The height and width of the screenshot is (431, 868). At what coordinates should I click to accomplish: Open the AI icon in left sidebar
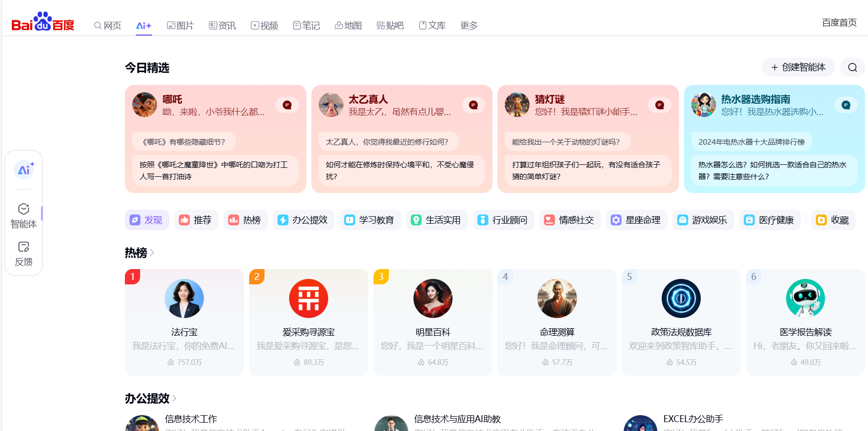point(24,170)
